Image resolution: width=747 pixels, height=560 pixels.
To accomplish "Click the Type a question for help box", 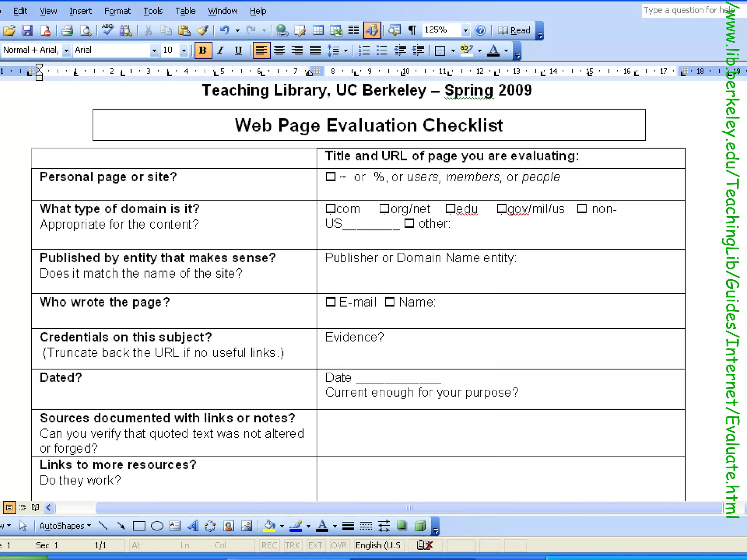I will [x=689, y=10].
